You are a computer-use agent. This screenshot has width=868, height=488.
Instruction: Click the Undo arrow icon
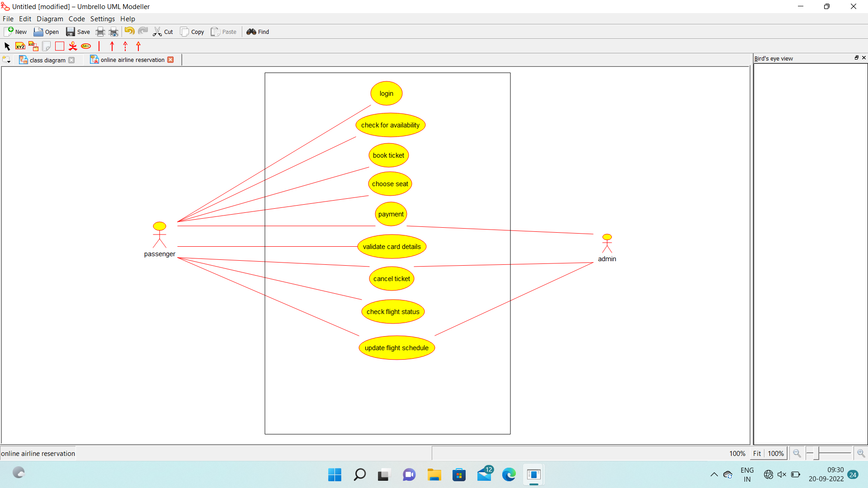pyautogui.click(x=129, y=31)
